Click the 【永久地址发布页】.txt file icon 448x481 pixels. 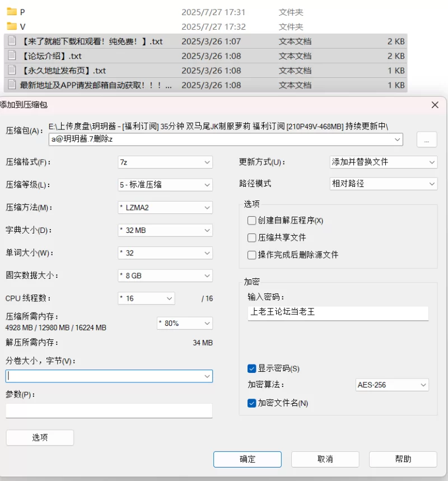[12, 70]
